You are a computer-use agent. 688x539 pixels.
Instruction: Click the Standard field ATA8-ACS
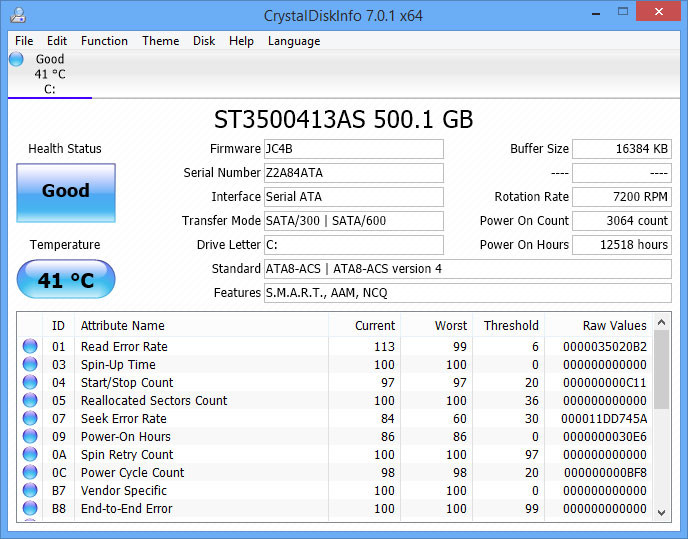coord(468,269)
